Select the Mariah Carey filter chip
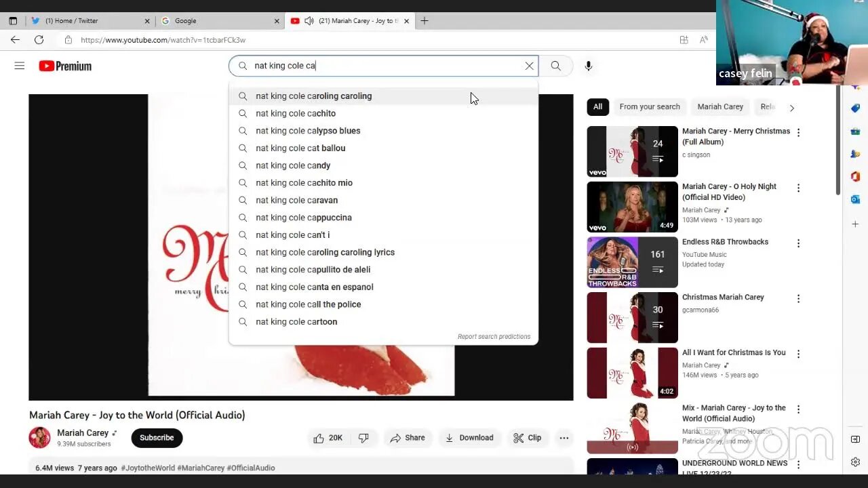Viewport: 868px width, 488px height. (720, 106)
